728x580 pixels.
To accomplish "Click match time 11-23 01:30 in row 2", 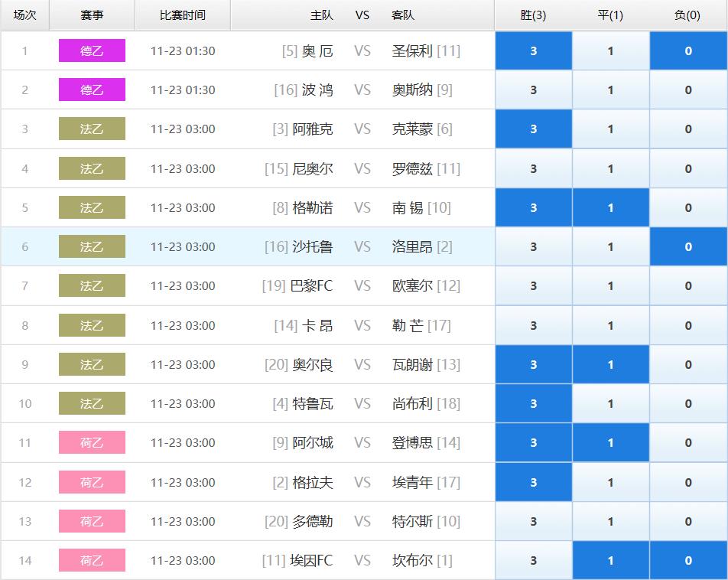I will coord(183,90).
